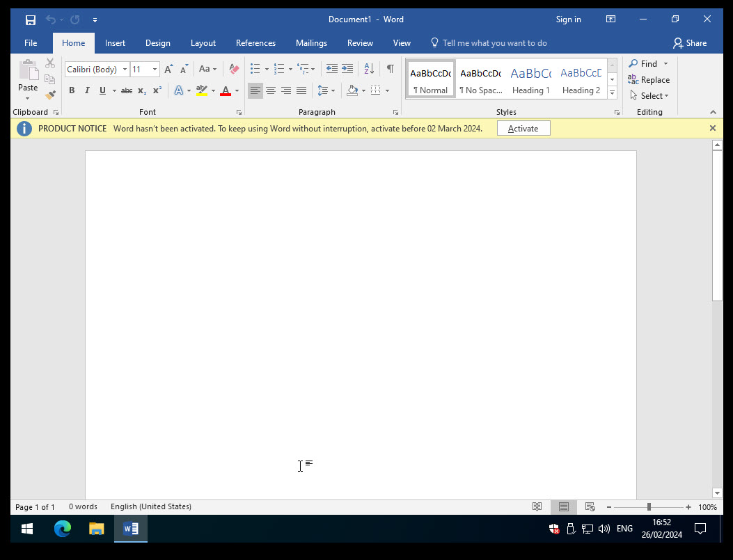Click the Strikethrough icon
733x560 pixels.
tap(127, 90)
